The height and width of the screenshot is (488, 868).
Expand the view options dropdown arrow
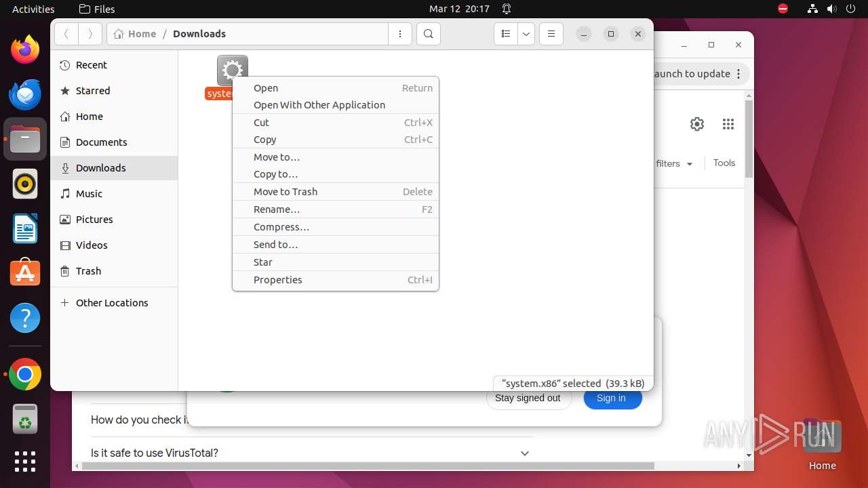(x=526, y=34)
